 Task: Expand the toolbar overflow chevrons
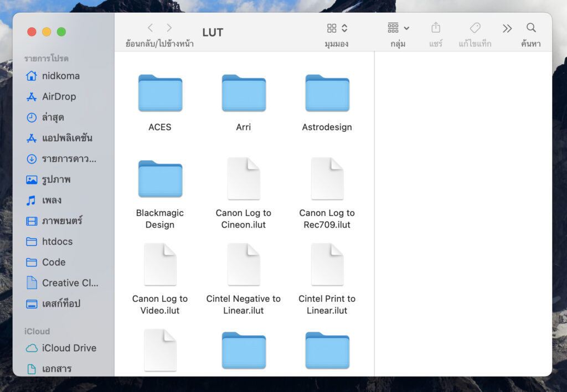pyautogui.click(x=507, y=28)
